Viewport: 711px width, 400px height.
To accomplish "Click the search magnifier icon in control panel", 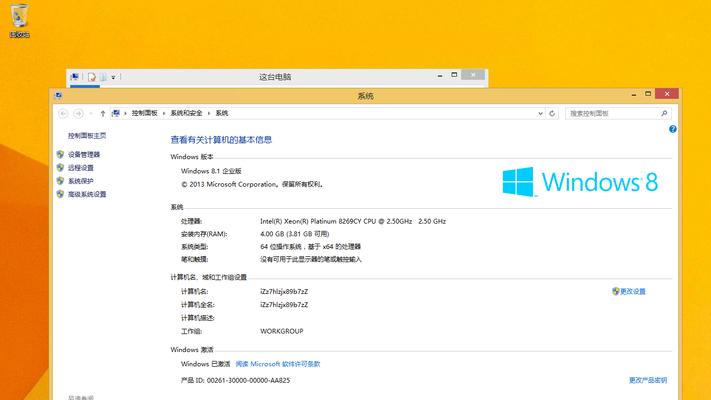I will point(664,113).
